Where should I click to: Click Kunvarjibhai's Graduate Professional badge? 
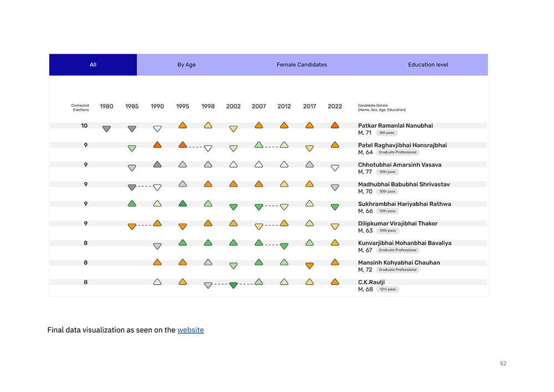pos(397,250)
